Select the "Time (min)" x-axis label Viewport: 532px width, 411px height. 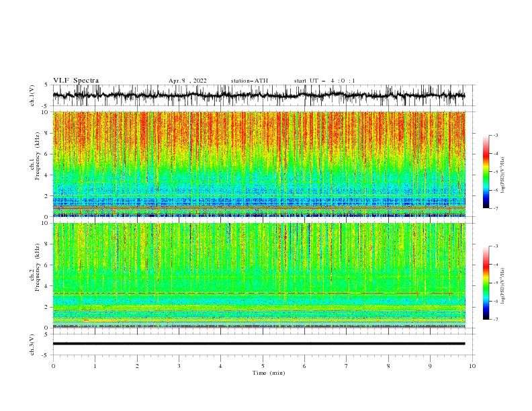point(269,373)
